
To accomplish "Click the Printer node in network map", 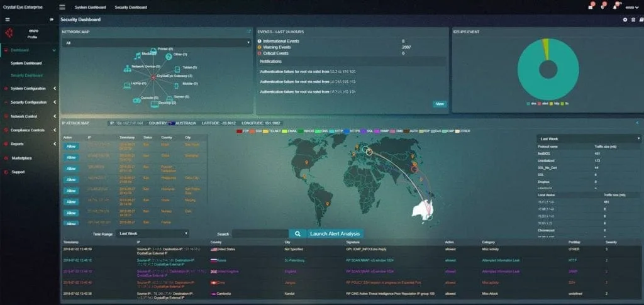I will coord(153,49).
